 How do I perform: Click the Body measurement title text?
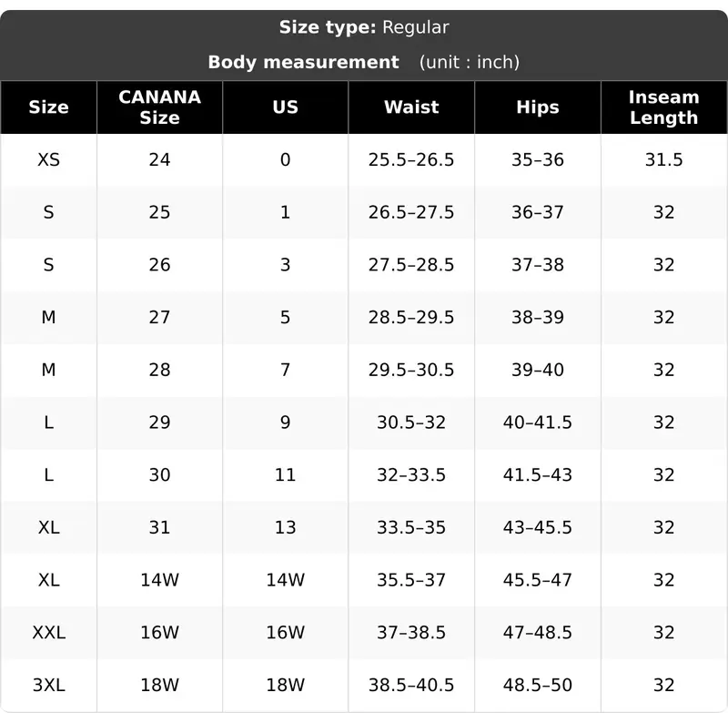point(303,62)
